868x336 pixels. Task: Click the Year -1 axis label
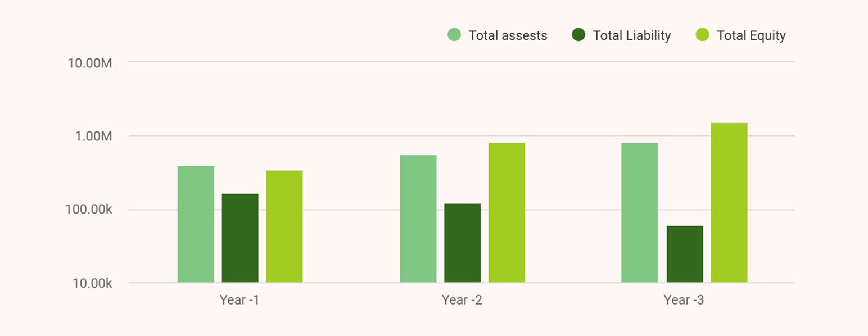point(240,300)
